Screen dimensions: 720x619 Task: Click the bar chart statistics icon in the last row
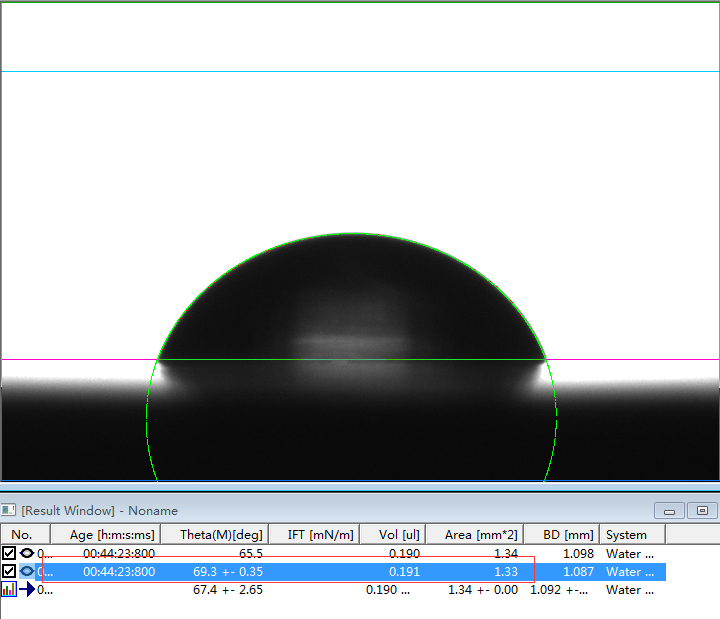pyautogui.click(x=9, y=589)
